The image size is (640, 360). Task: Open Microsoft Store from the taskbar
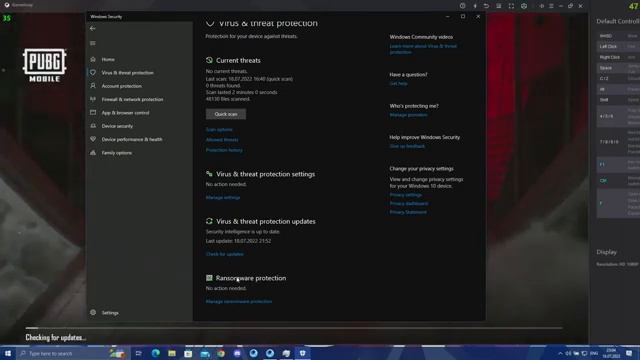point(188,353)
